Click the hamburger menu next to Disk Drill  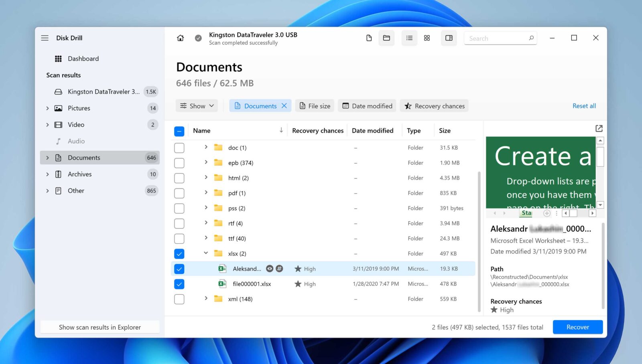point(45,38)
